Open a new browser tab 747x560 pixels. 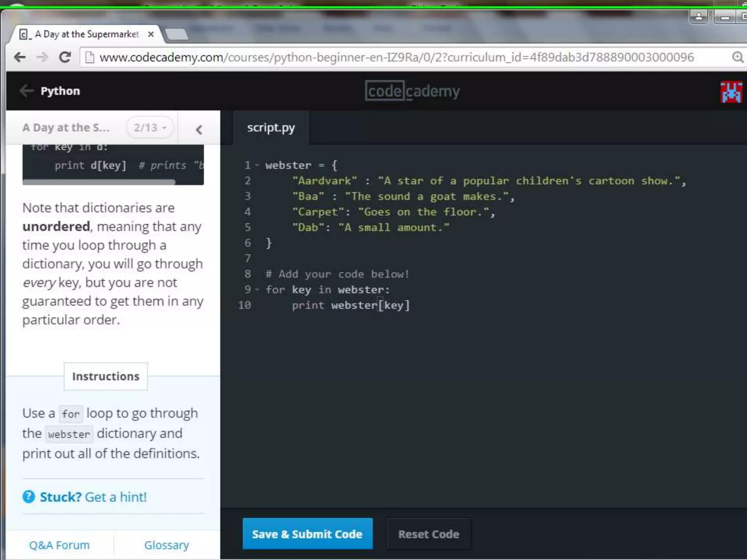(x=177, y=35)
